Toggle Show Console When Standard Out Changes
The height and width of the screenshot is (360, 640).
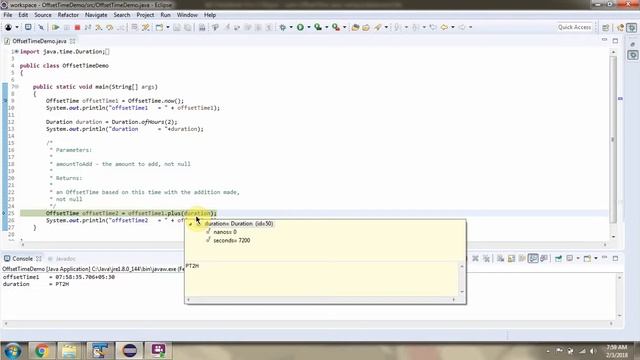[533, 258]
